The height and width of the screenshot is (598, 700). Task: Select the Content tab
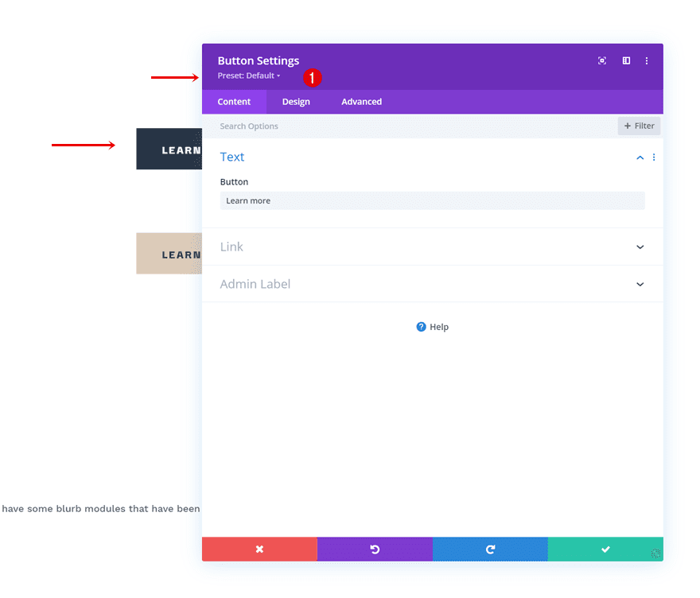234,101
